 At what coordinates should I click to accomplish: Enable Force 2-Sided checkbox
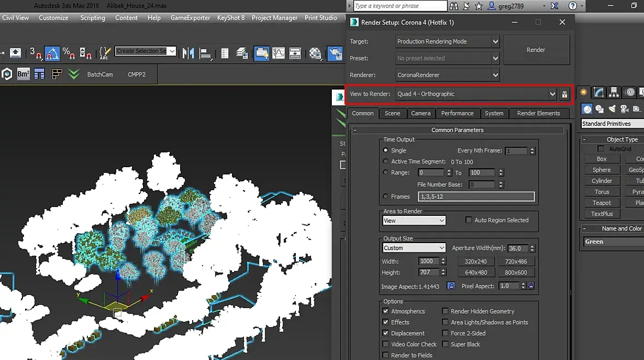pyautogui.click(x=445, y=333)
